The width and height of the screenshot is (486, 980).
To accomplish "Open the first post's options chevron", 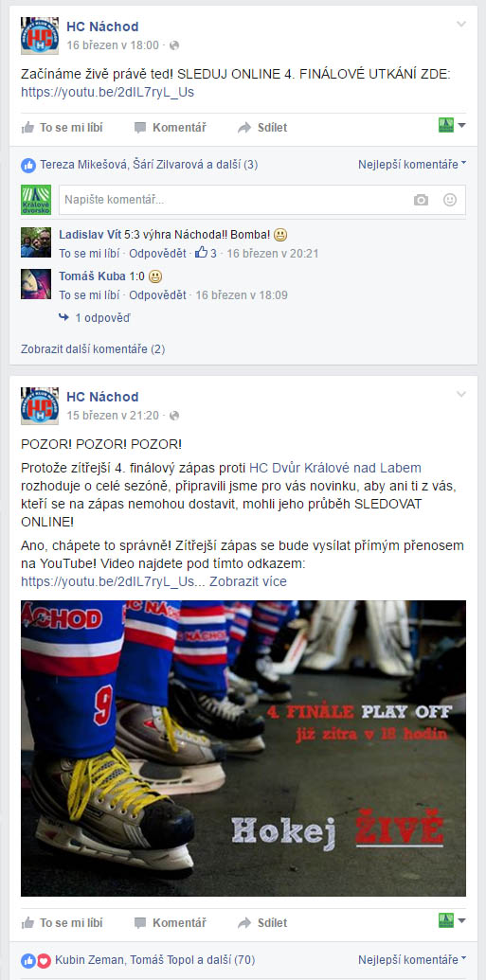I will coord(461,25).
